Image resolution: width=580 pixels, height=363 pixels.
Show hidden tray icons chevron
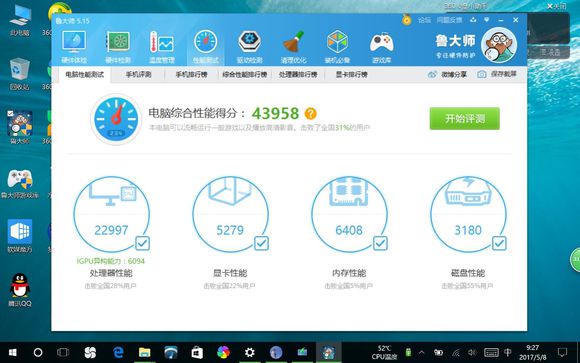point(422,352)
